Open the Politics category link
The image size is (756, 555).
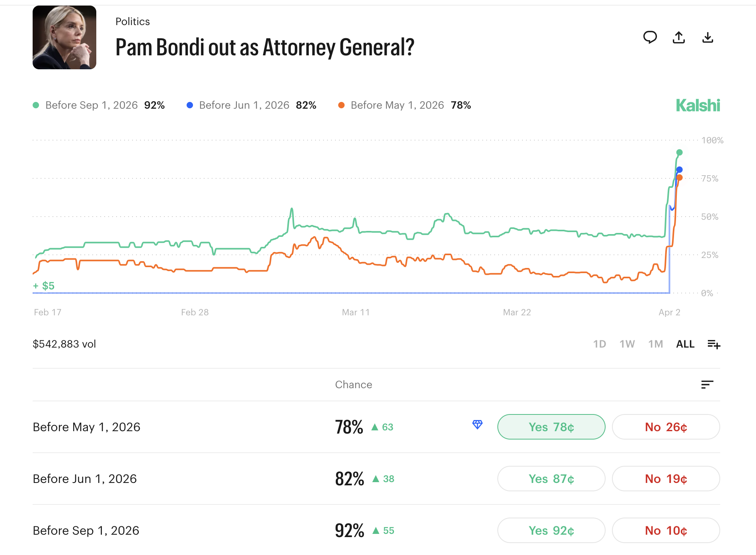coord(132,21)
